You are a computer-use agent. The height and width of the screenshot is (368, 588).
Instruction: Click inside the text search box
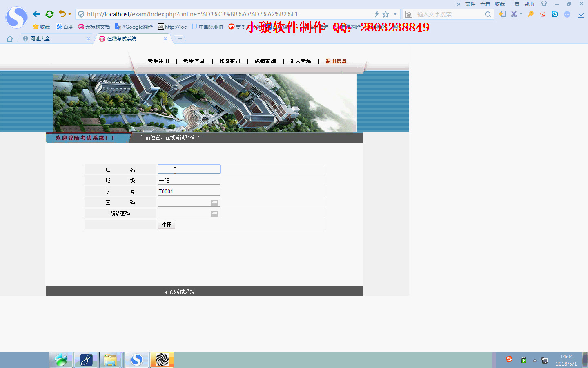coord(448,14)
